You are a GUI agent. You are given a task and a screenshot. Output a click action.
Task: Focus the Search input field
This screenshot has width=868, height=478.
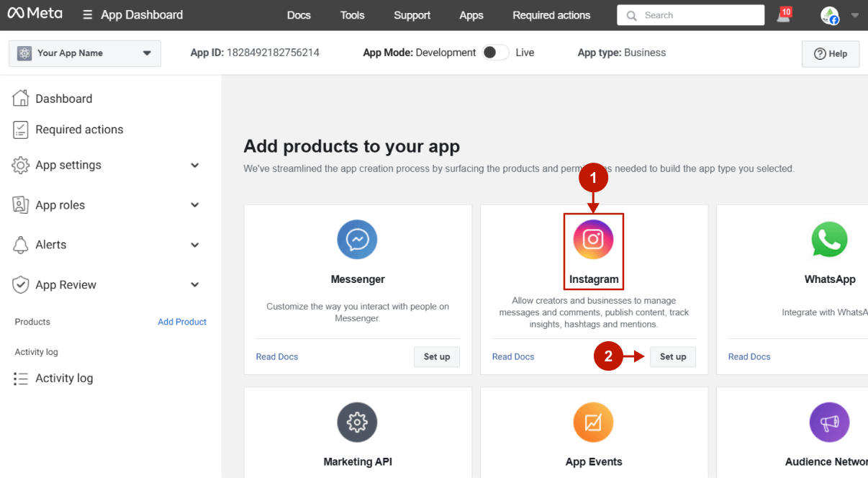[x=691, y=15]
